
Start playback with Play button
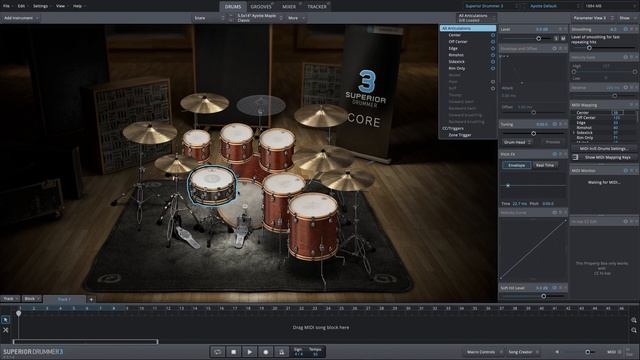click(249, 352)
